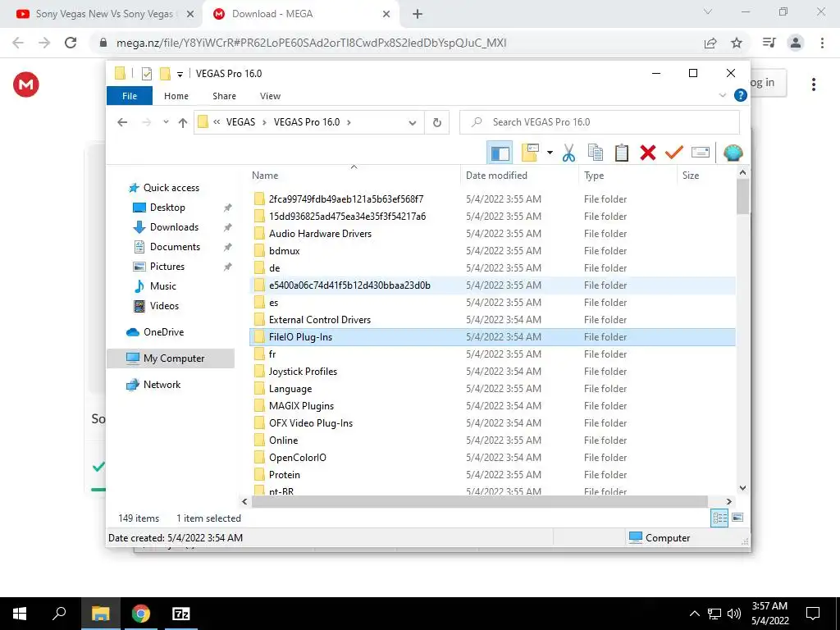Click the Search VEGAS Pro 16.0 field

pyautogui.click(x=600, y=122)
